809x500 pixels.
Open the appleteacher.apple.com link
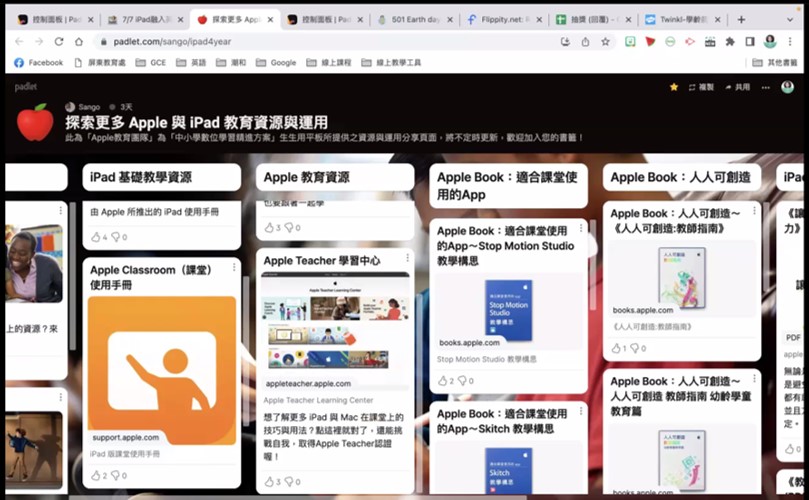308,383
